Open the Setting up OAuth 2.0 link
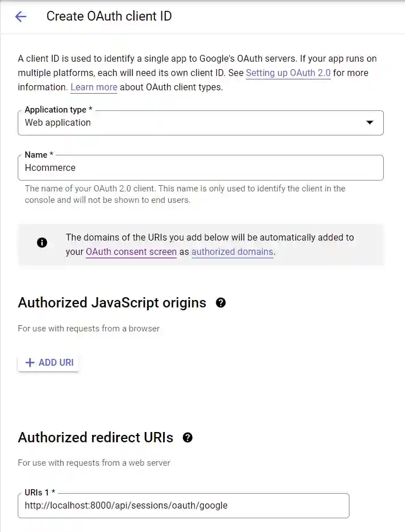Screen dimensions: 405x532 [x=288, y=73]
